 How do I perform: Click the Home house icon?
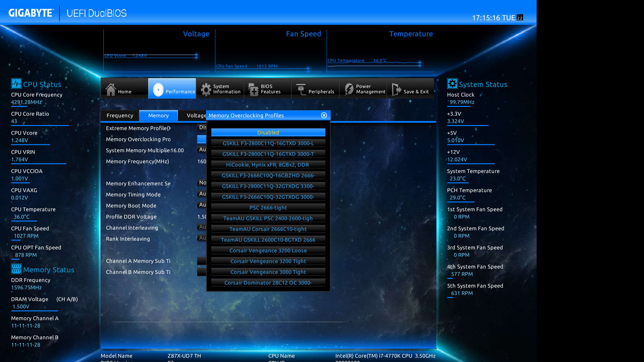coord(111,89)
